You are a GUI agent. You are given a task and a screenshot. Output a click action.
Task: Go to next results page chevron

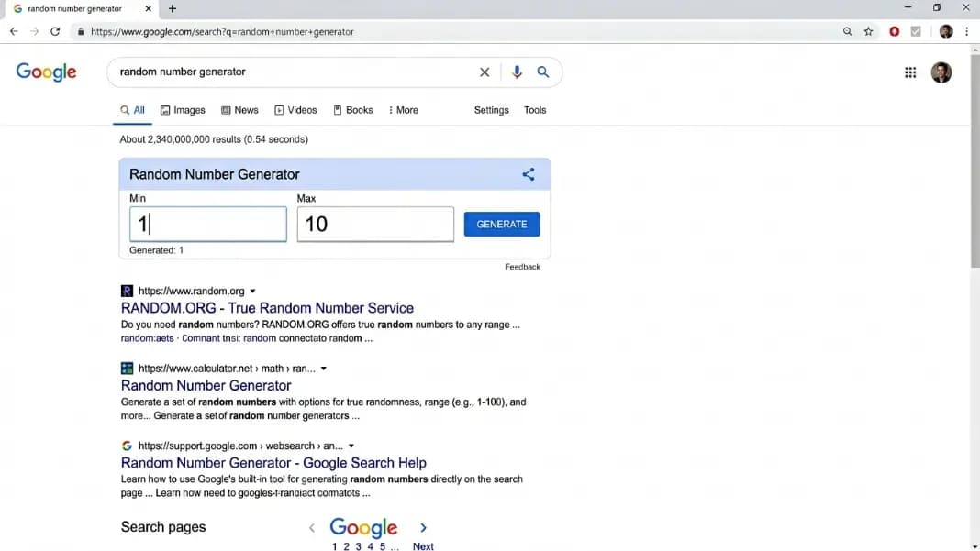[423, 528]
